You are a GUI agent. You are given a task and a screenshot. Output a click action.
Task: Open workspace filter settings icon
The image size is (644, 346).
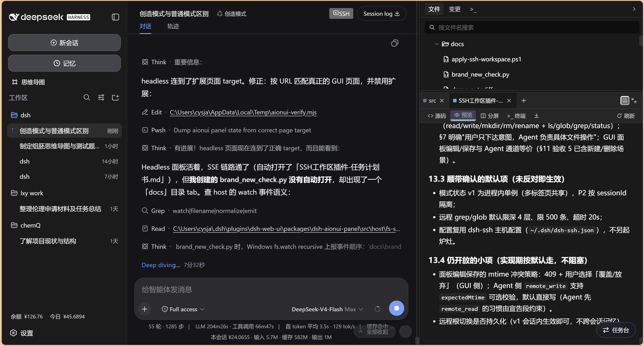click(101, 97)
